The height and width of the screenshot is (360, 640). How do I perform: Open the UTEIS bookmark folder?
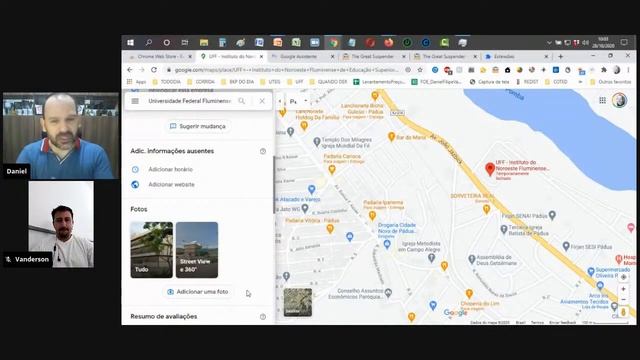point(271,82)
